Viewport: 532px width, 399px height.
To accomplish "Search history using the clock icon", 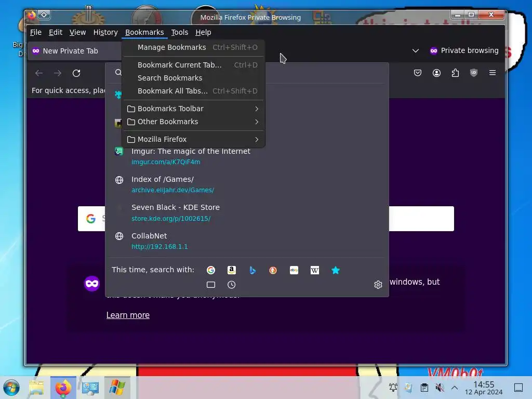I will tap(231, 285).
